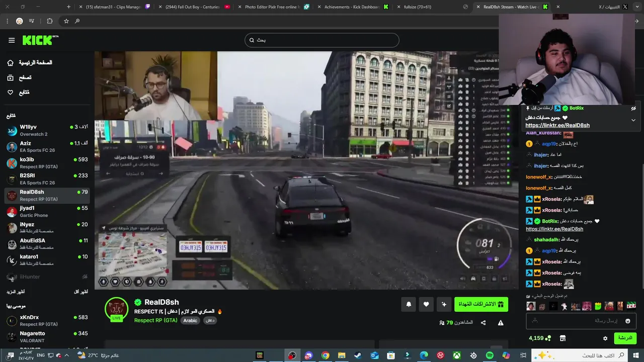
Task: Open pinned linktr.ee/RealD8sh link
Action: coord(557,125)
